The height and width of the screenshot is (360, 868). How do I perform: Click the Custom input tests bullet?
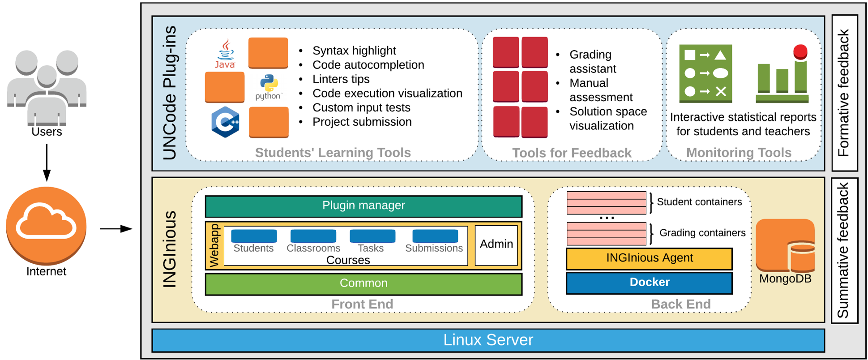pos(361,108)
